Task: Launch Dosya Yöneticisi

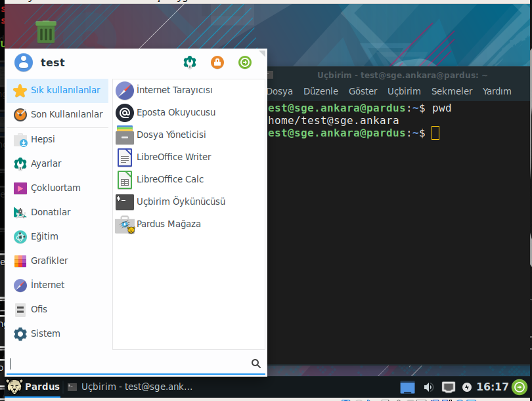Action: click(x=188, y=135)
